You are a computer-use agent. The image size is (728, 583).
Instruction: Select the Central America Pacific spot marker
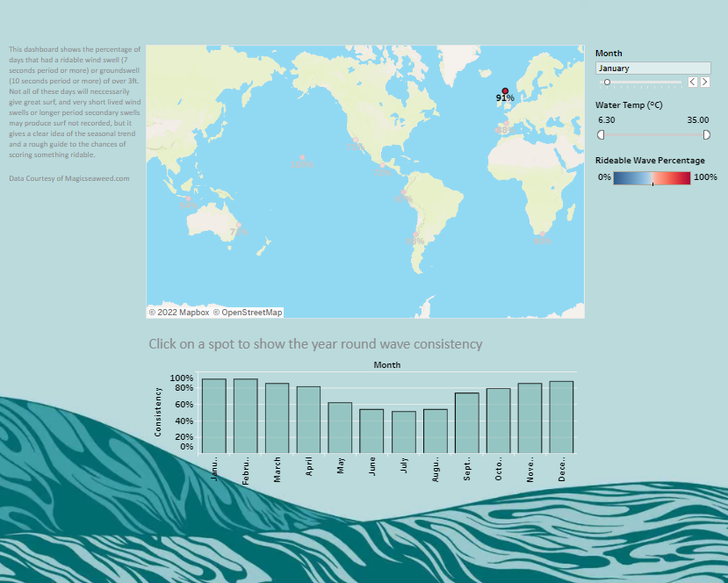382,166
